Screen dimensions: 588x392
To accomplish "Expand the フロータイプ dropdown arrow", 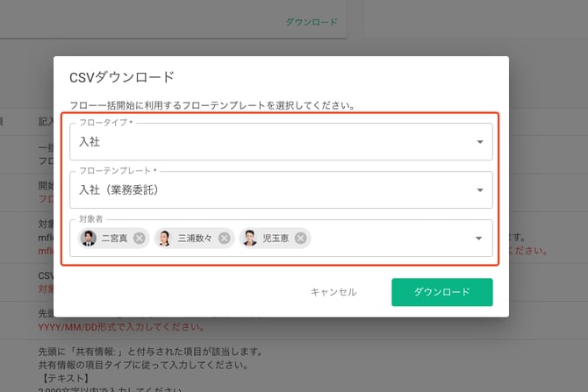I will coord(480,141).
